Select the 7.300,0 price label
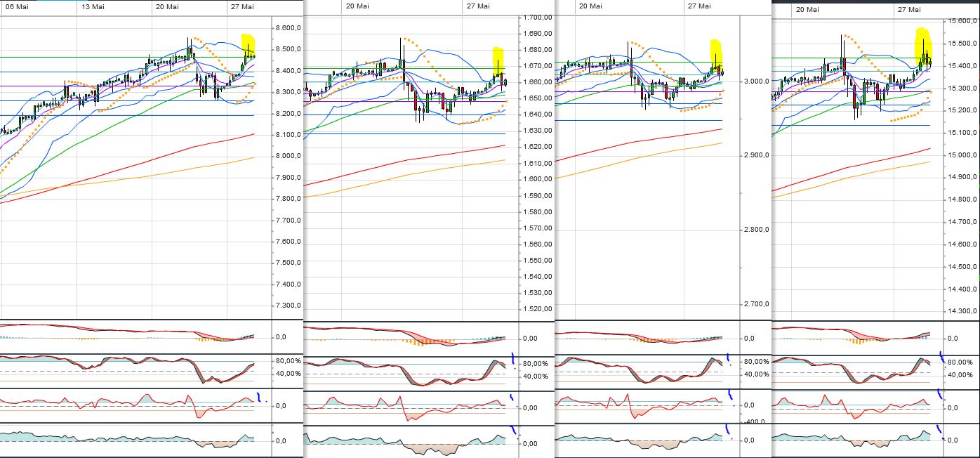 [x=289, y=306]
